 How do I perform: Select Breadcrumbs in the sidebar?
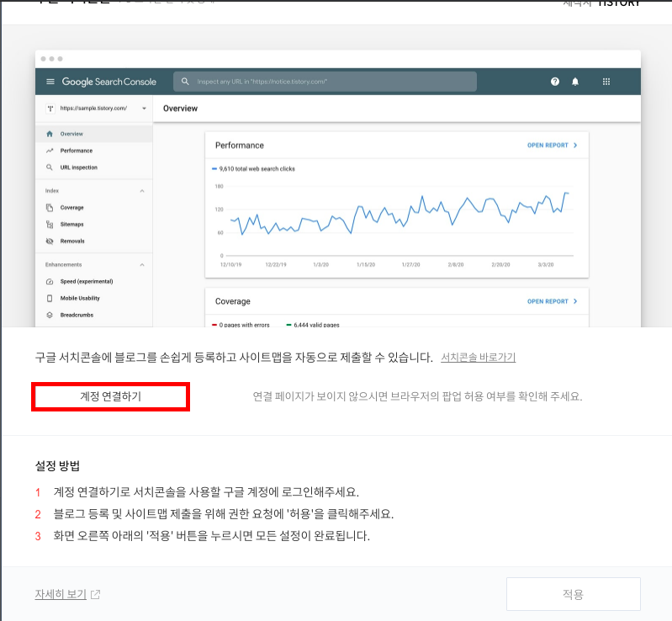click(94, 315)
